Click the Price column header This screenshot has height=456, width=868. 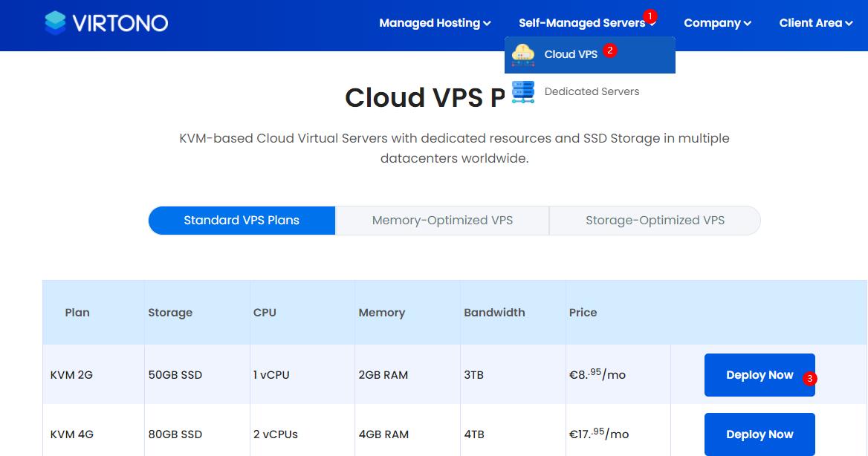point(583,313)
